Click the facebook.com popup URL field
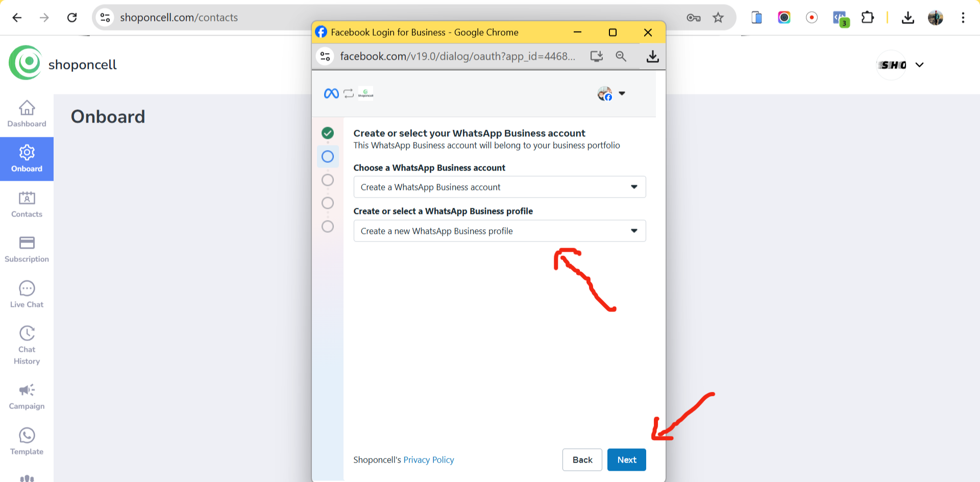The image size is (980, 482). [x=457, y=56]
